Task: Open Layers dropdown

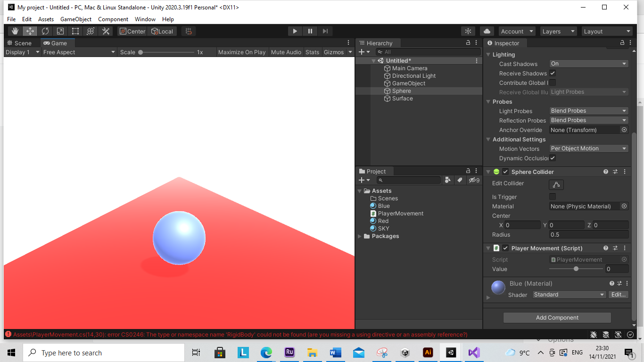Action: [559, 31]
